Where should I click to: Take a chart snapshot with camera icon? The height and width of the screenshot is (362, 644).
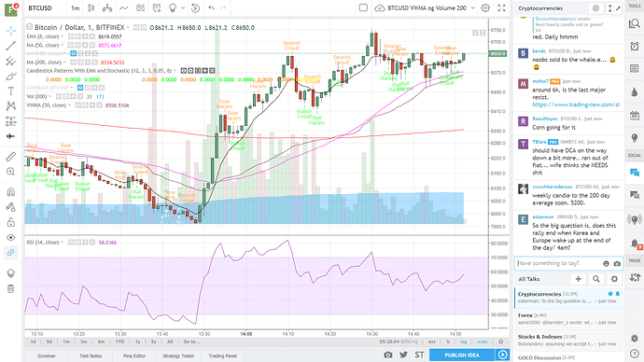tap(387, 355)
